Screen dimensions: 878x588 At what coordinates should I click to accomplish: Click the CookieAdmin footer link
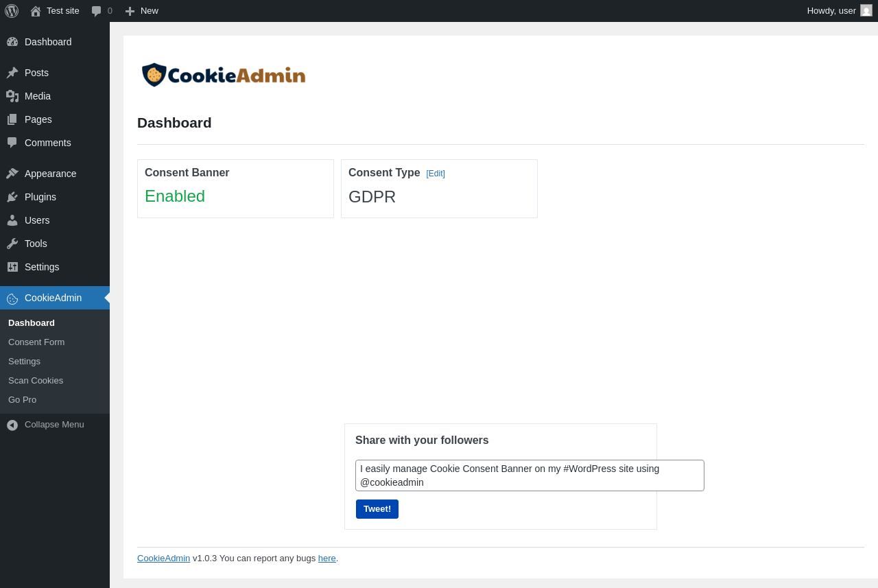(163, 558)
